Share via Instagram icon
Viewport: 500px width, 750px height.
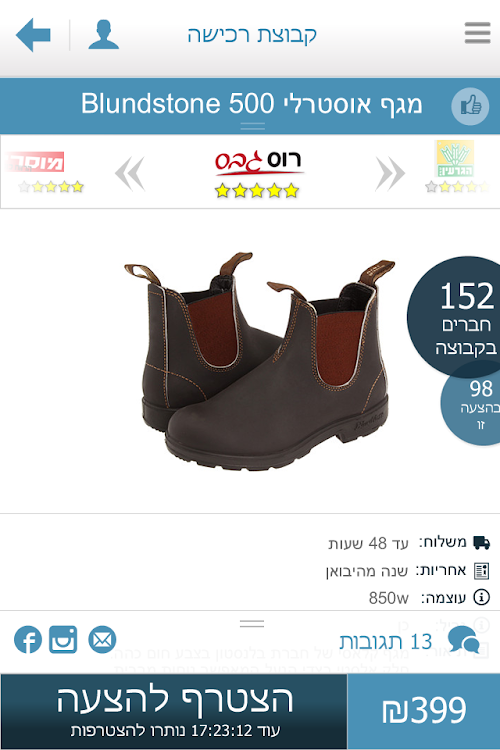click(x=63, y=639)
